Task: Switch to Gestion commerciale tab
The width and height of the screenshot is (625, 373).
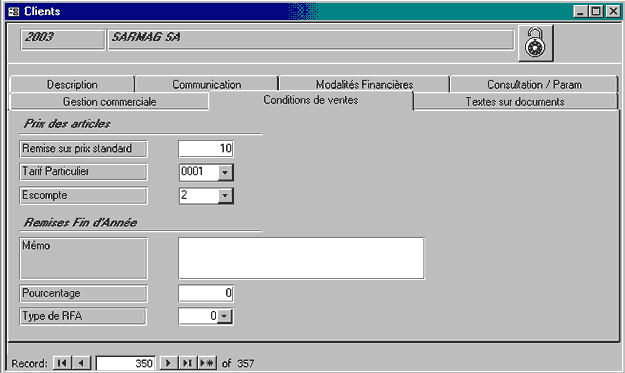Action: [109, 101]
